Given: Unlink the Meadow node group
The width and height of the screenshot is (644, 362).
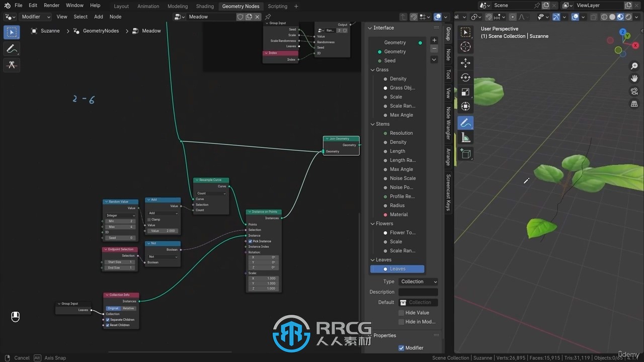Looking at the screenshot, I should pyautogui.click(x=258, y=17).
